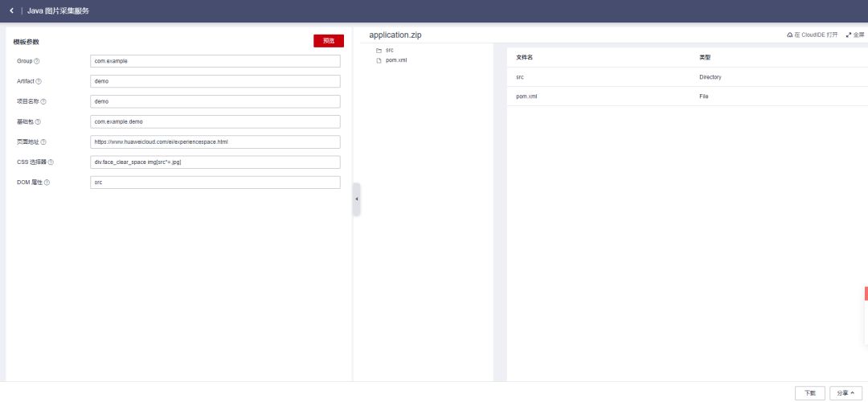Click the help icon beside 项目名称
Image resolution: width=868 pixels, height=402 pixels.
43,101
